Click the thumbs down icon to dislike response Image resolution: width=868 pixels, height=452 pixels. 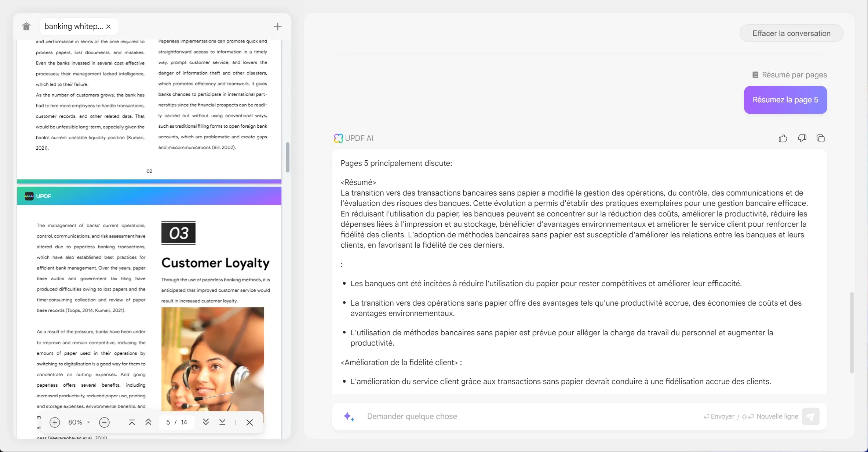point(802,138)
